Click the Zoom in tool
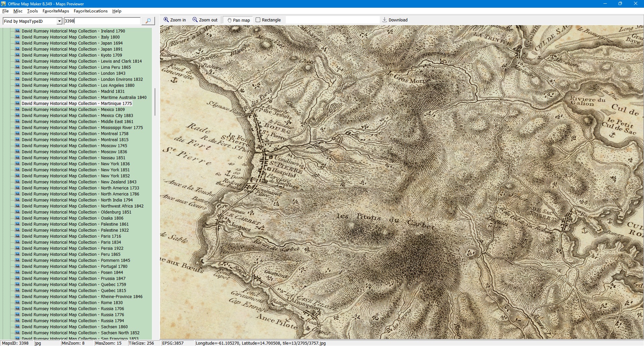Image resolution: width=644 pixels, height=346 pixels. tap(174, 20)
